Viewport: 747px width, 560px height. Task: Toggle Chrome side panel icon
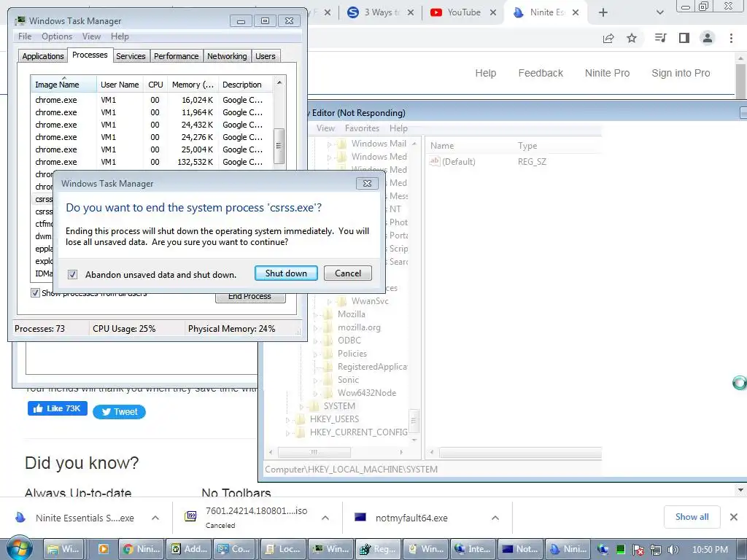click(684, 38)
